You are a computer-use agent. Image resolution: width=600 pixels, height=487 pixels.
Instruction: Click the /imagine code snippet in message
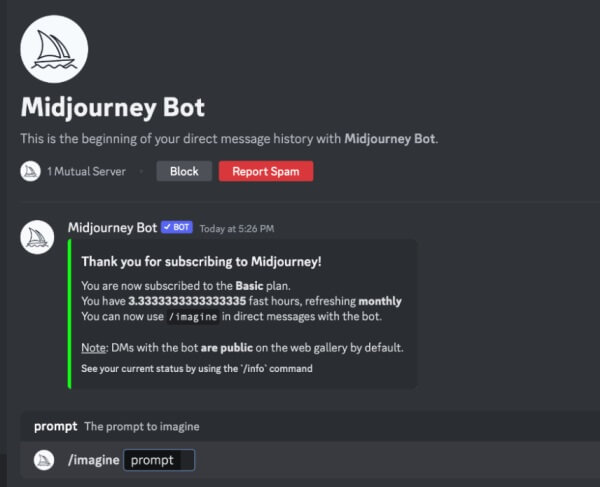[193, 317]
